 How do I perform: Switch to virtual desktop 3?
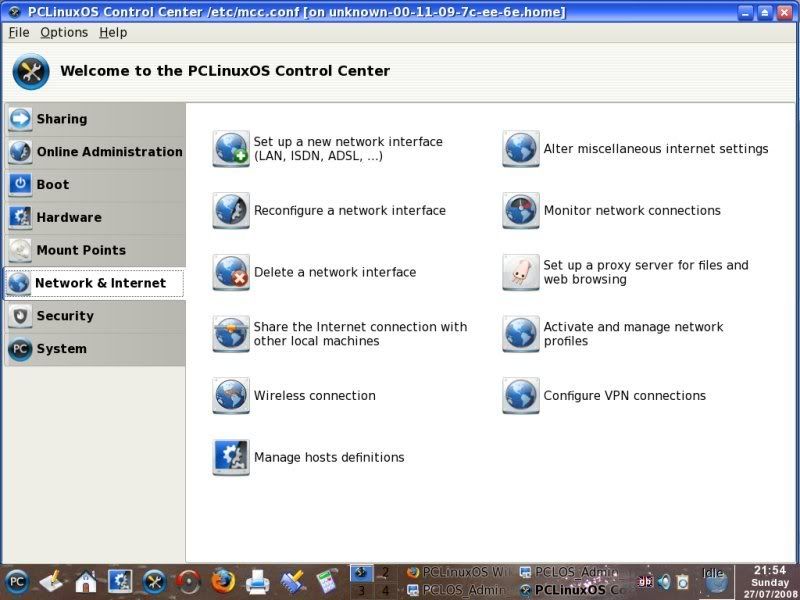coord(361,590)
